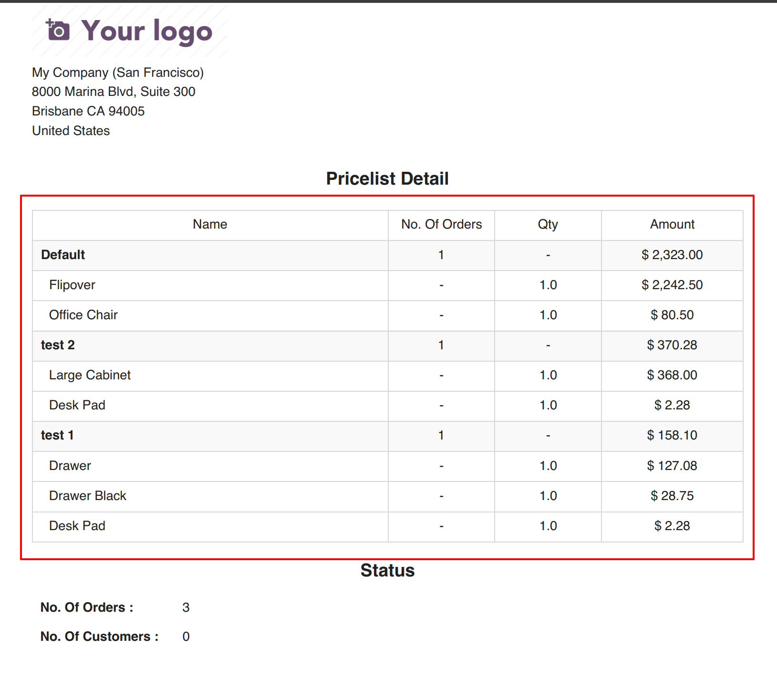Select the Drawer Black product name
777x700 pixels.
[x=88, y=496]
